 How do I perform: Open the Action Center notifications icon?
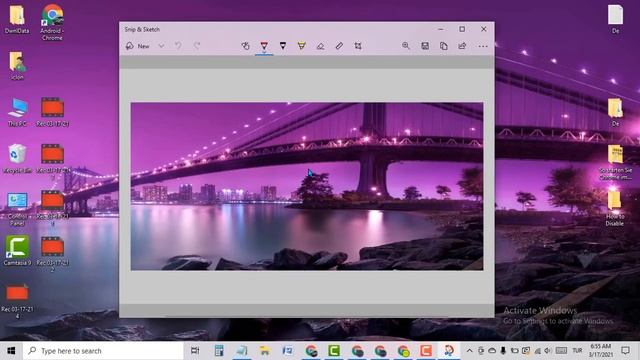pos(625,351)
